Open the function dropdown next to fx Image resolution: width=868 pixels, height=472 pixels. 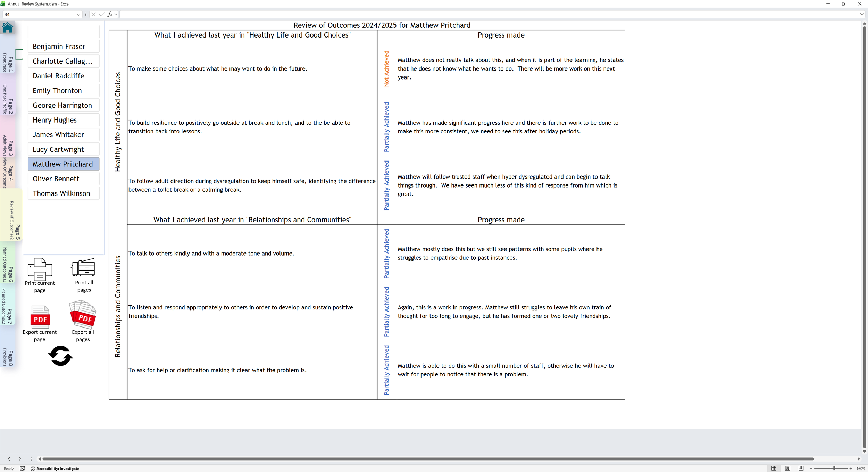click(116, 15)
